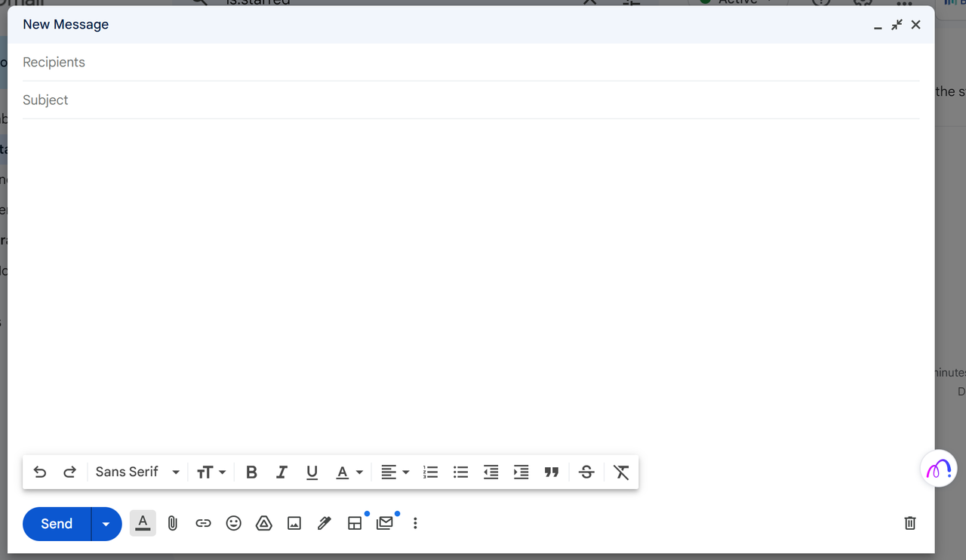Open the text alignment selector
This screenshot has width=966, height=560.
pyautogui.click(x=394, y=472)
